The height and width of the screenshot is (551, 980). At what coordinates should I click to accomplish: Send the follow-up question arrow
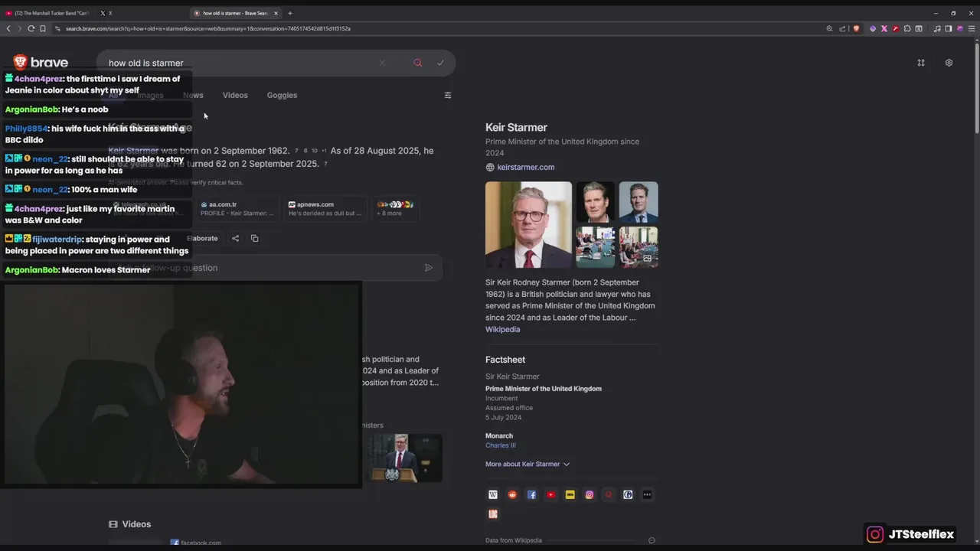(x=429, y=268)
